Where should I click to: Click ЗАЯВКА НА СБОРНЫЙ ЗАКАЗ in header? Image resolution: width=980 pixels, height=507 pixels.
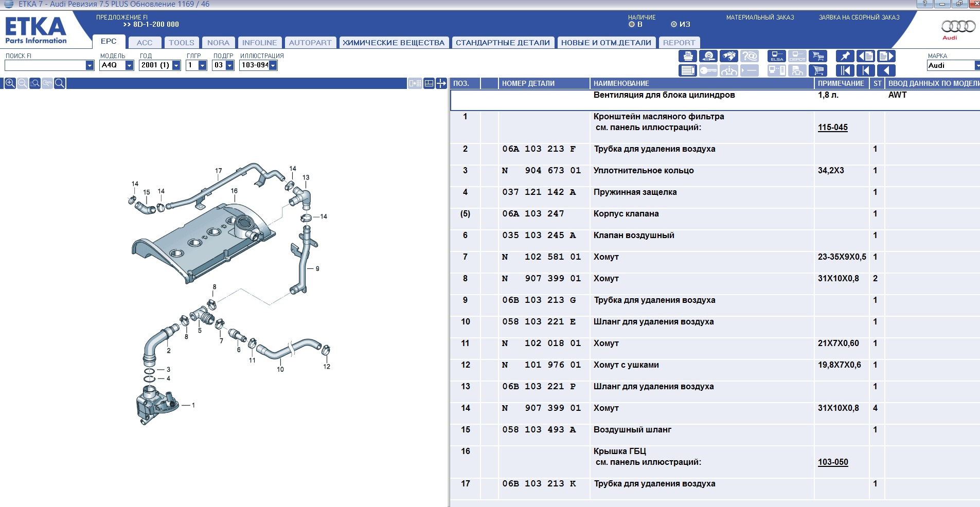coord(859,17)
